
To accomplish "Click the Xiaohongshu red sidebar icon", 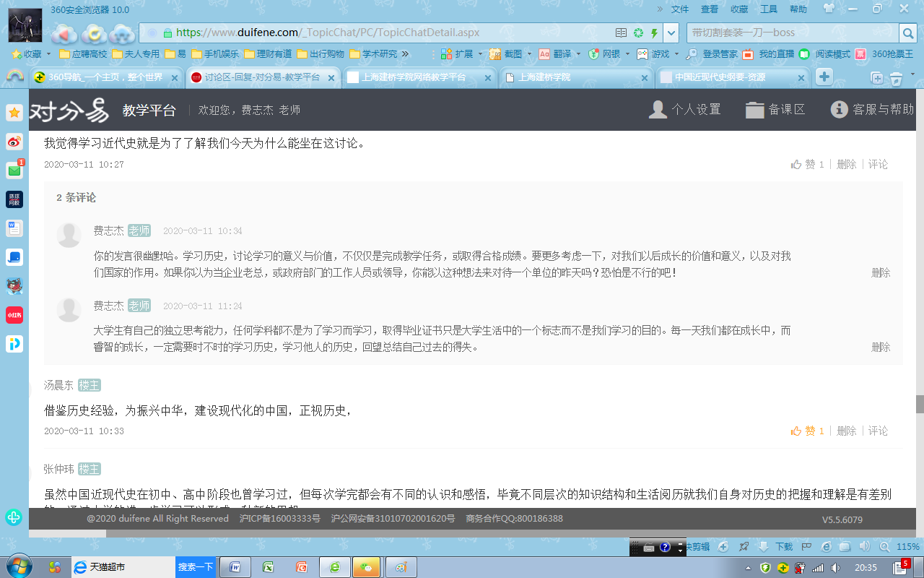I will 14,315.
